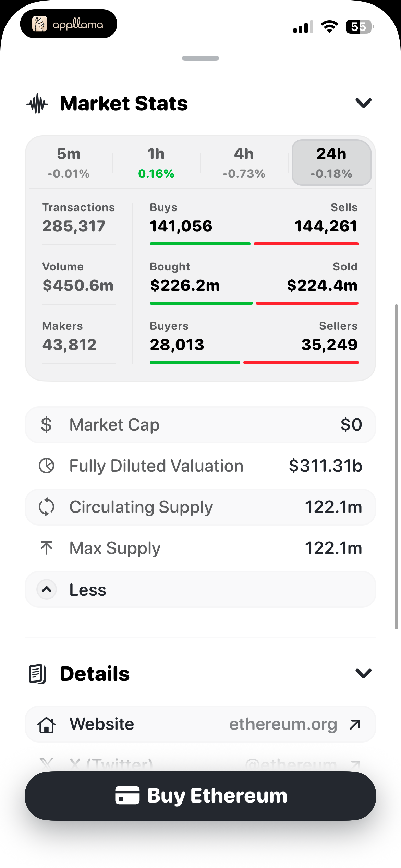401x868 pixels.
Task: Tap the Sellers count 35,249
Action: [x=329, y=345]
